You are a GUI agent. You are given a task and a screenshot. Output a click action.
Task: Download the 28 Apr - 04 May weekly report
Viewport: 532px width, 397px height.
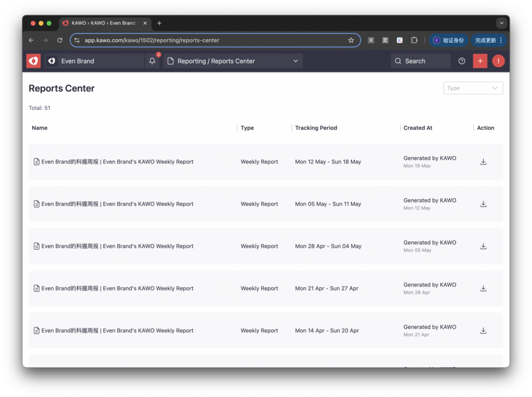483,246
